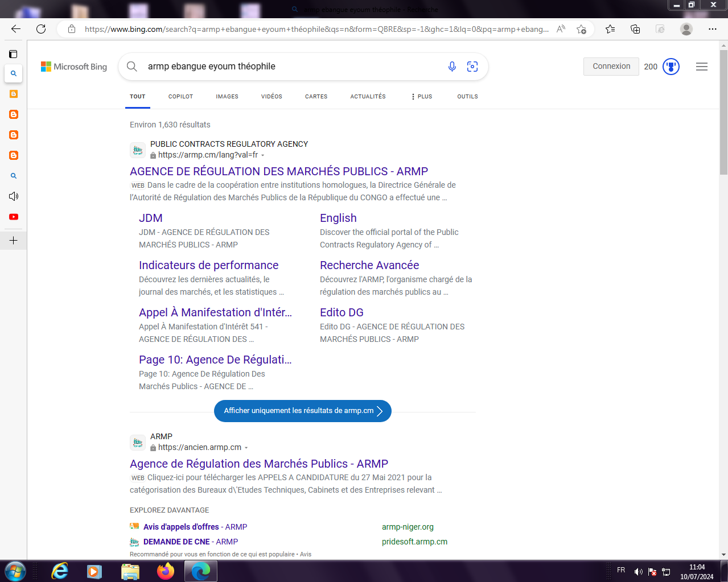Start voice search with the microphone icon

452,67
